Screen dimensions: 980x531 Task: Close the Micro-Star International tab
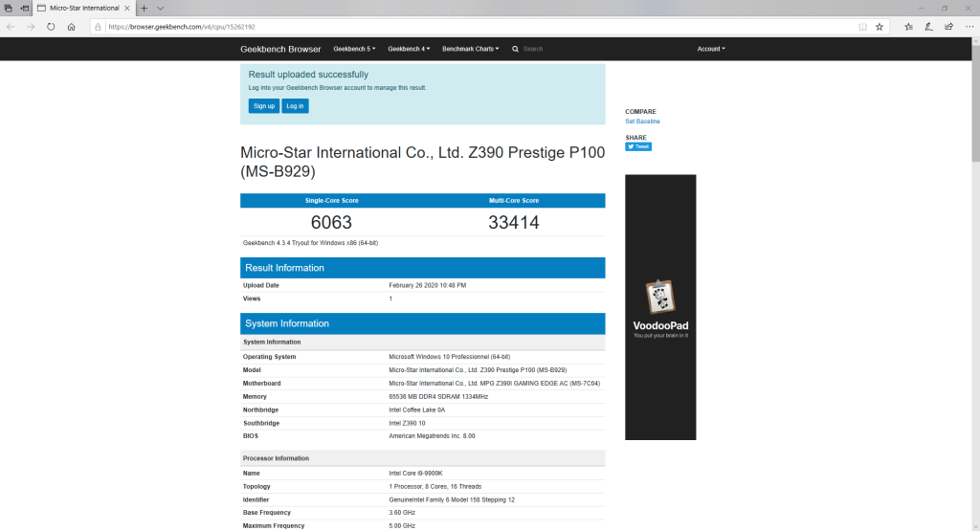pyautogui.click(x=127, y=8)
